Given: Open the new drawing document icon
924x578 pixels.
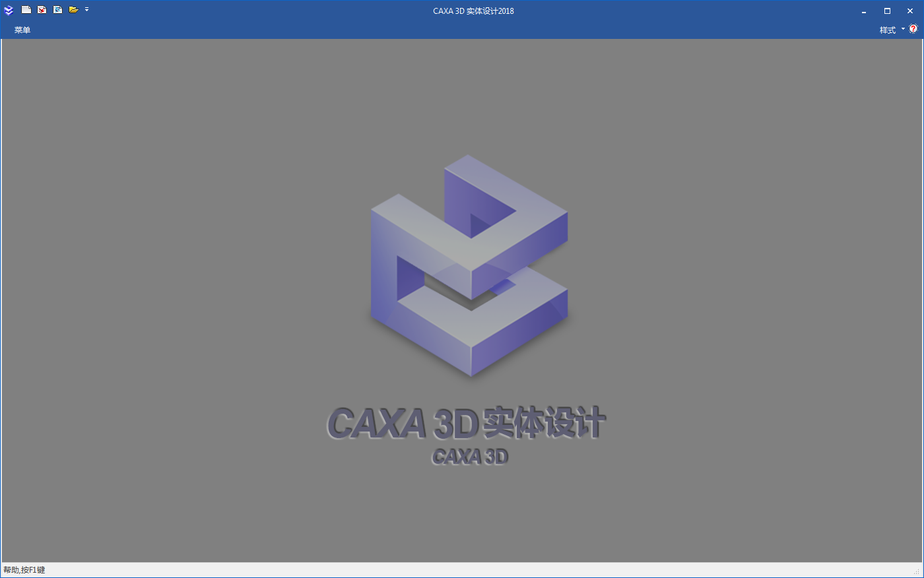Looking at the screenshot, I should (58, 10).
